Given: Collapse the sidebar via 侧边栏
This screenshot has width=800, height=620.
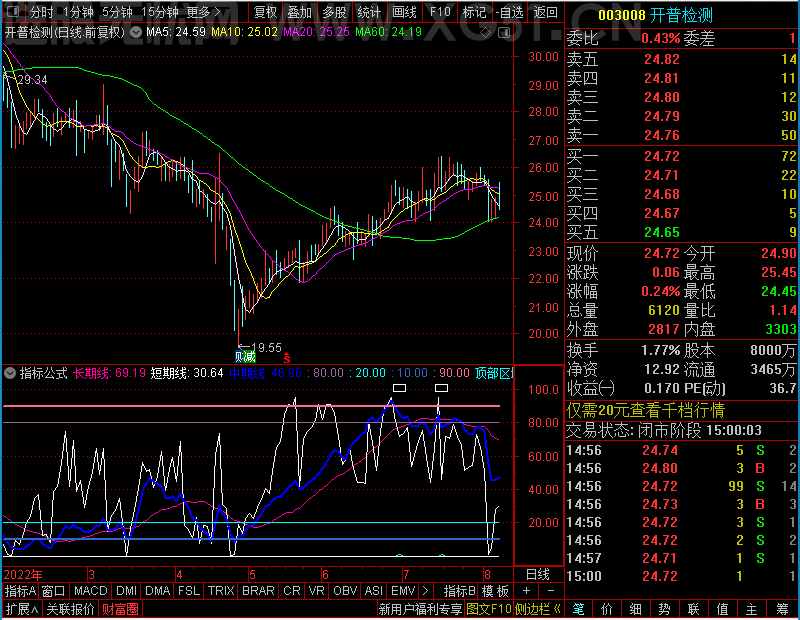Looking at the screenshot, I should [x=538, y=609].
